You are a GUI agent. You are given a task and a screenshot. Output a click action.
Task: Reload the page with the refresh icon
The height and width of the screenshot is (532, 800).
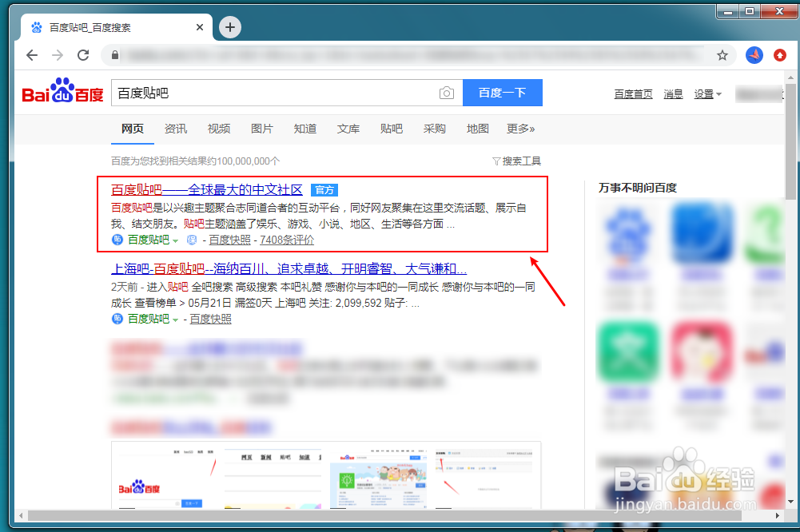click(83, 55)
